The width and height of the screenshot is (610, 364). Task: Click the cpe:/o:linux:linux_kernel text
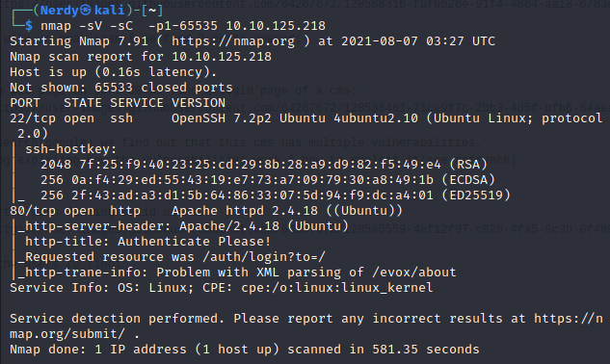[x=337, y=288]
